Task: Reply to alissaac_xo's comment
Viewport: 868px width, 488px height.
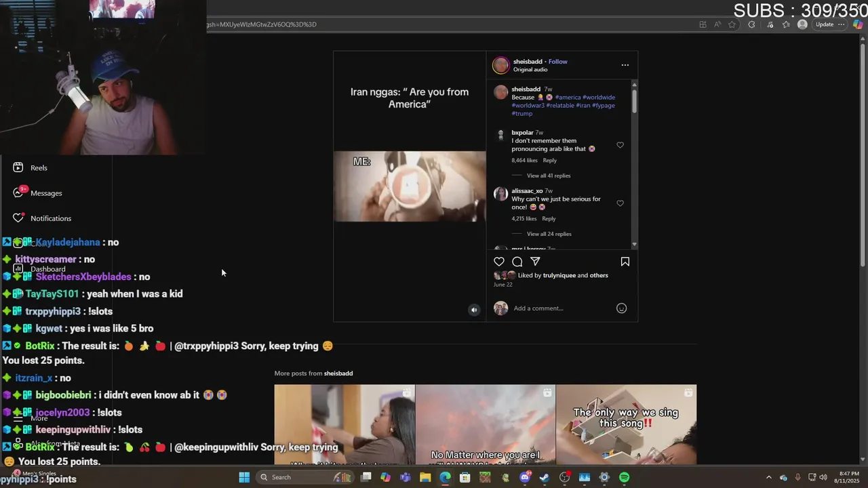Action: coord(549,219)
